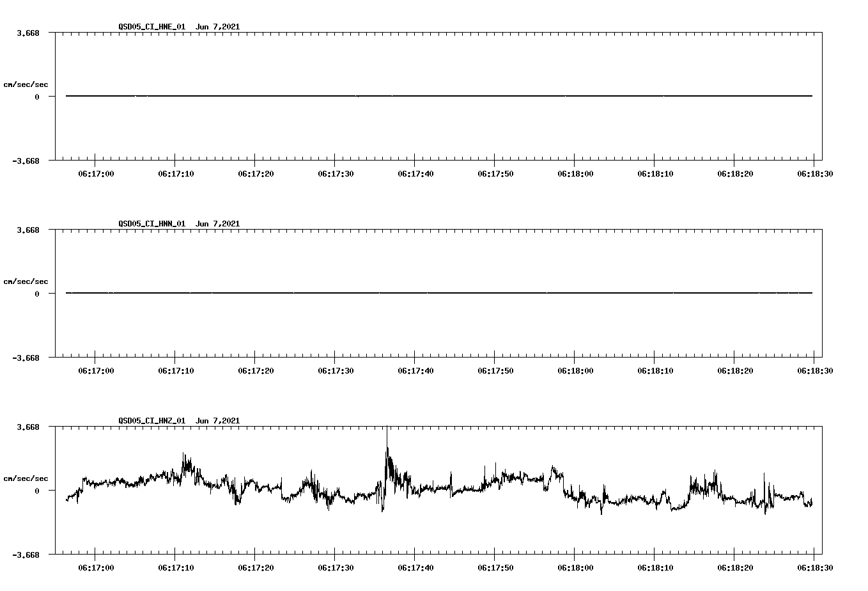Click 06:17:00 time label on HNE axis
This screenshot has height=591, width=868.
(x=96, y=173)
